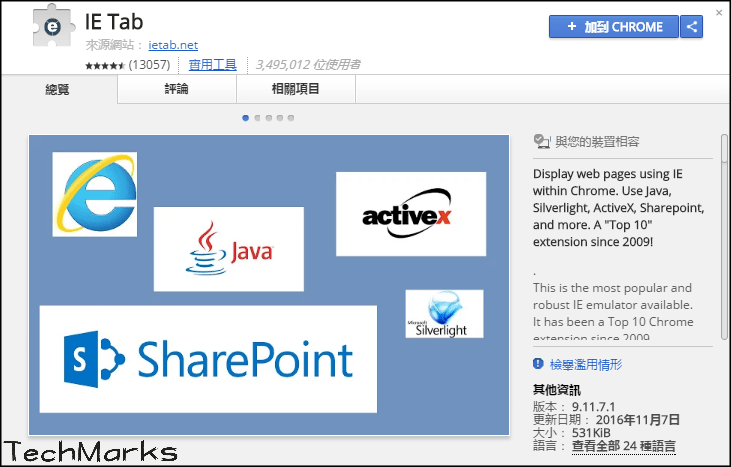Screen dimensions: 731x467
Task: Open the 實用工具 category link
Action: pos(213,64)
